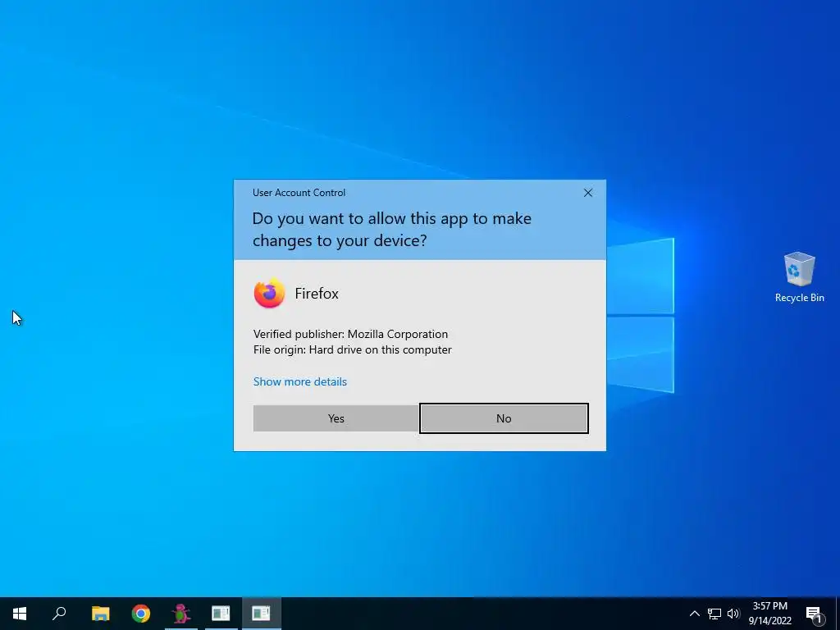Open the notification Action Center

click(814, 614)
